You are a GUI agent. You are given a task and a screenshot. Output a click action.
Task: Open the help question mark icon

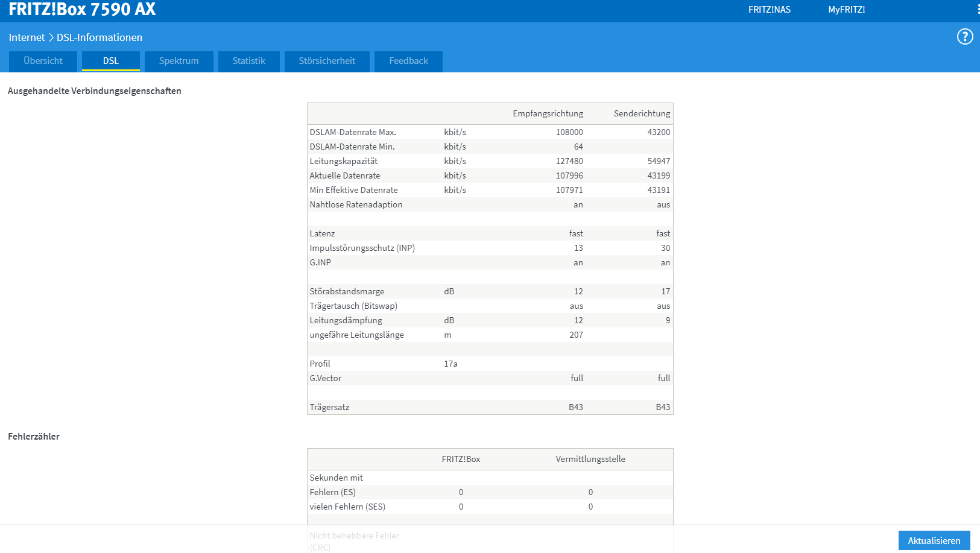(x=965, y=37)
